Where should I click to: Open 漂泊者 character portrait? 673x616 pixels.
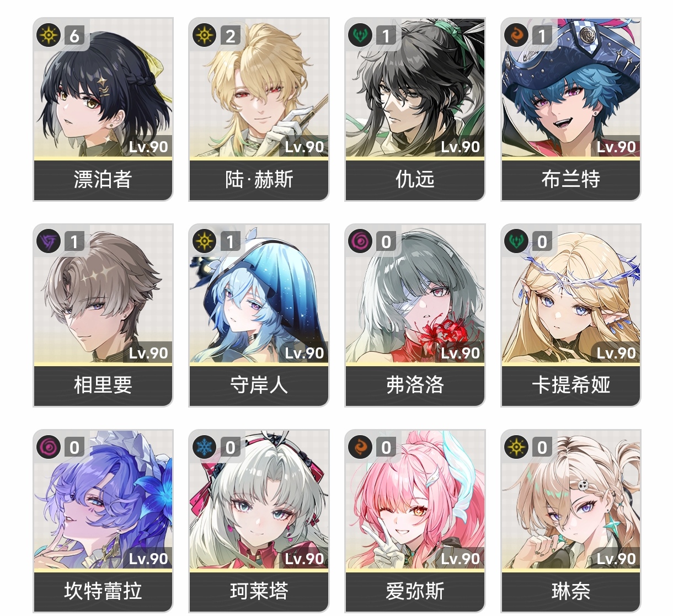tap(103, 88)
